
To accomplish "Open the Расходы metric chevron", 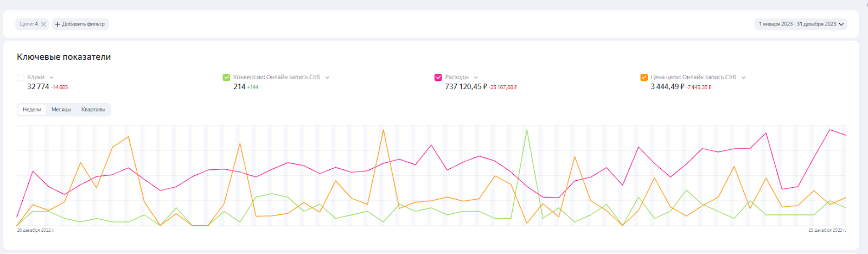I will [x=476, y=78].
